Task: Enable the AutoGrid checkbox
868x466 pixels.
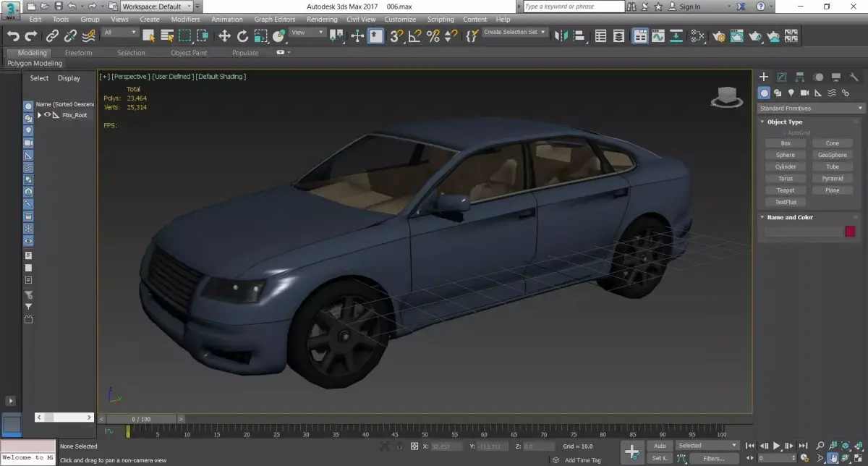Action: pyautogui.click(x=783, y=133)
